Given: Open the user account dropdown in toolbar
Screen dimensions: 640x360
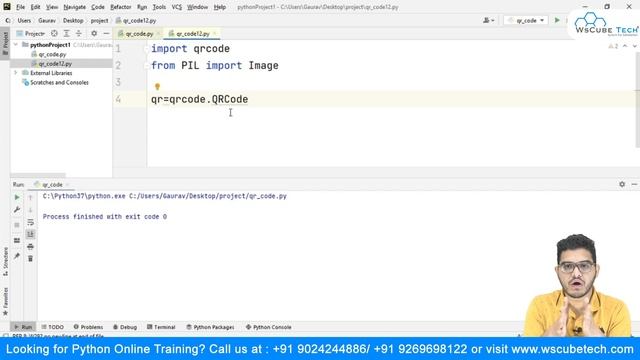Looking at the screenshot, I should [488, 20].
